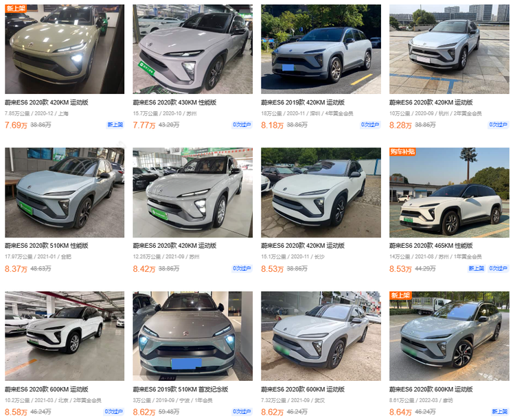This screenshot has width=515, height=420.
Task: Click 0次过户 tag beside 8.58万 price
Action: 113,412
